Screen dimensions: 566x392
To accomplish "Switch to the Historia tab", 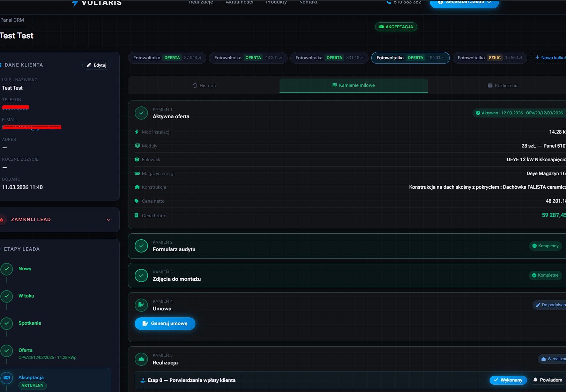I will coord(204,86).
